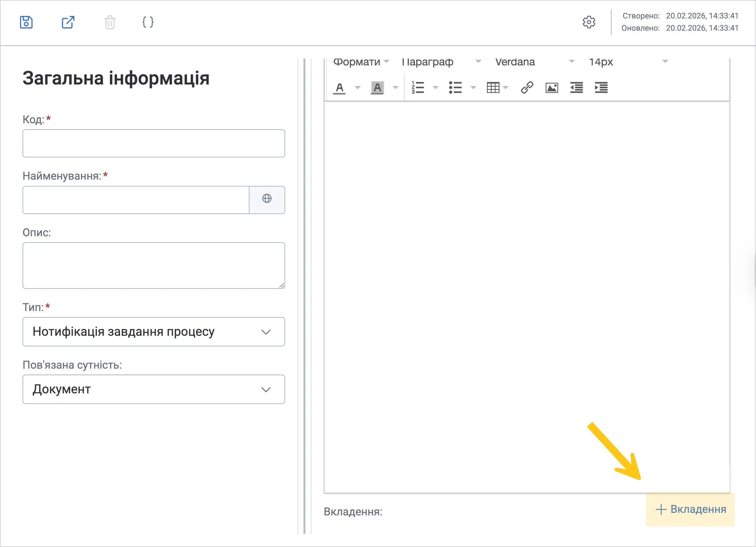Open the Verdana font family dropdown
This screenshot has width=756, height=547.
click(535, 62)
